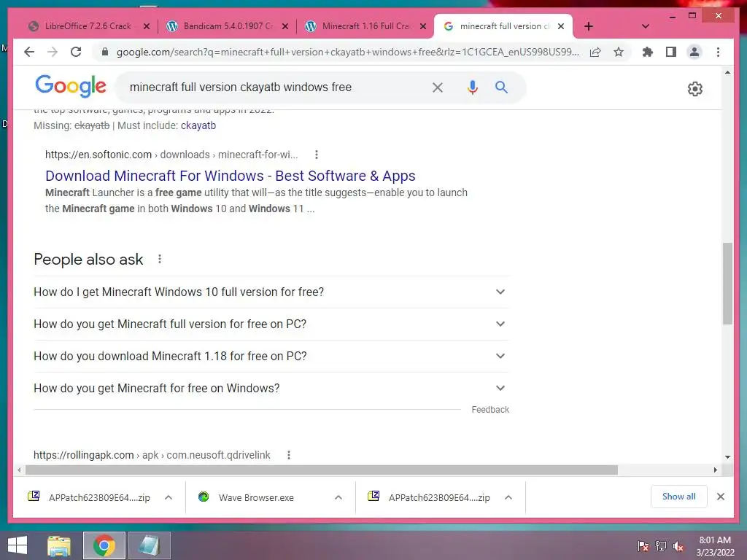Viewport: 747px width, 560px height.
Task: Expand 'Minecraft Windows 10 full version' question
Action: click(x=271, y=292)
